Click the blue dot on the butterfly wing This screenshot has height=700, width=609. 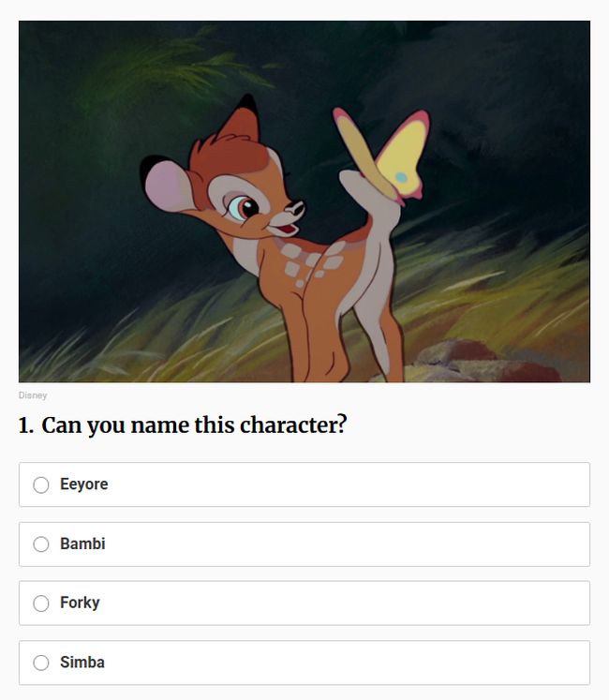coord(401,178)
